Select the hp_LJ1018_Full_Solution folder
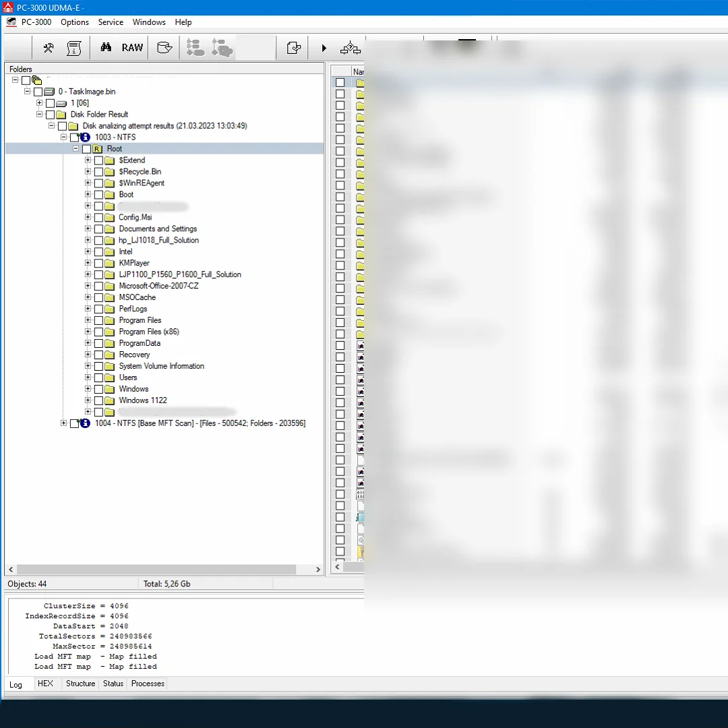The width and height of the screenshot is (728, 728). [x=159, y=241]
